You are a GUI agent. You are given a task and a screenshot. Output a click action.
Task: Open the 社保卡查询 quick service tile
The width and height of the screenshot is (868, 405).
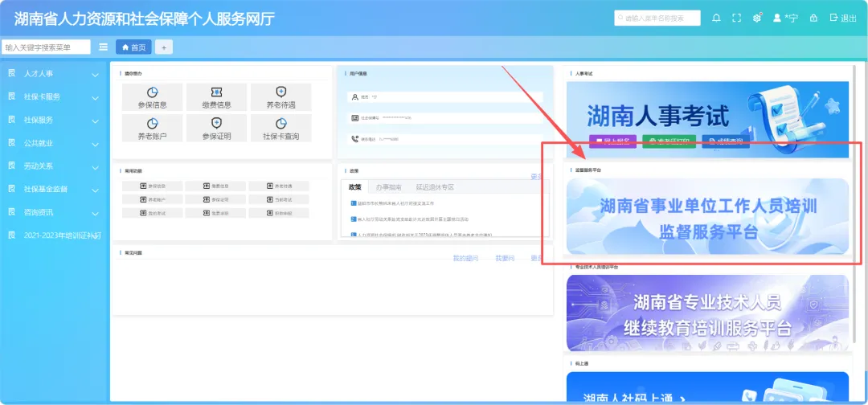(280, 129)
